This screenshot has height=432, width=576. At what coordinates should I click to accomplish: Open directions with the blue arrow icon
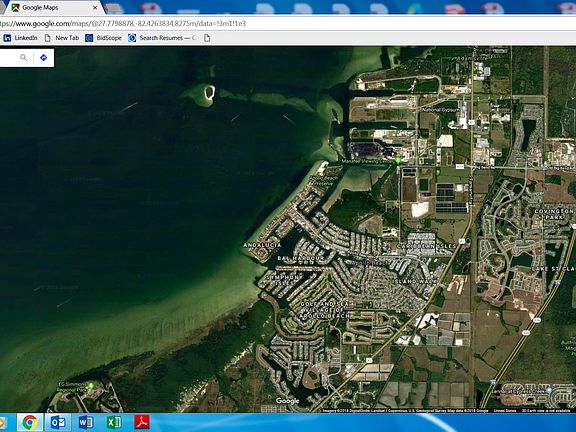[43, 58]
